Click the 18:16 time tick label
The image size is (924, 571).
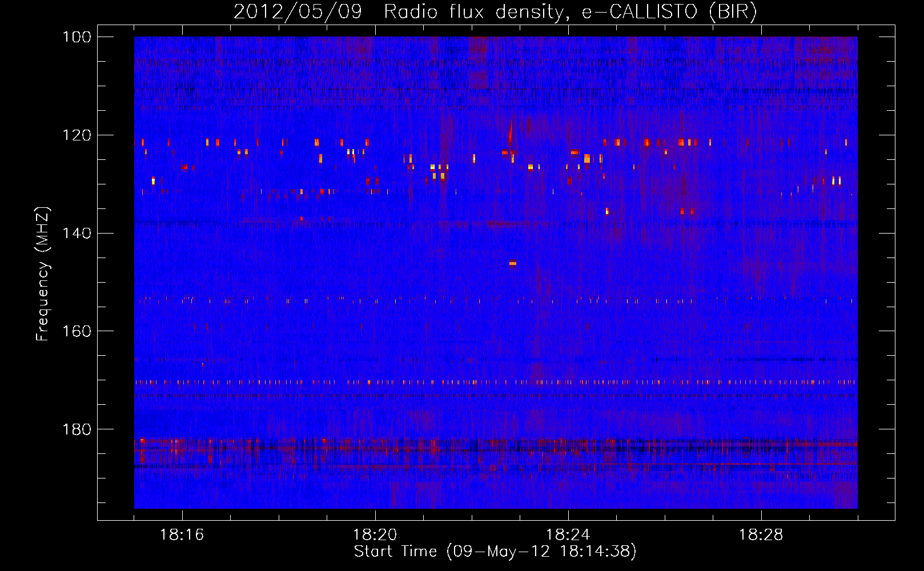click(182, 535)
